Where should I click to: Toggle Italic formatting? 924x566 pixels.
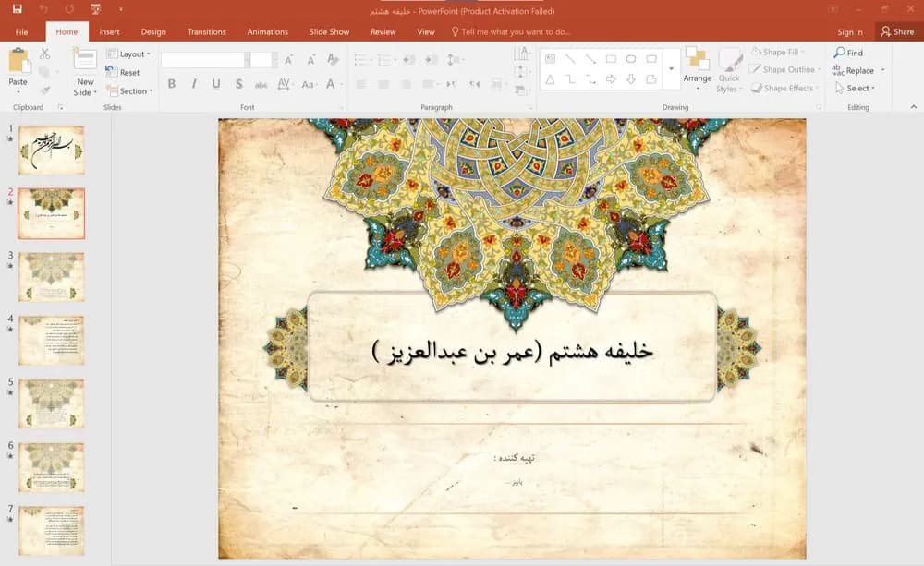[x=194, y=84]
